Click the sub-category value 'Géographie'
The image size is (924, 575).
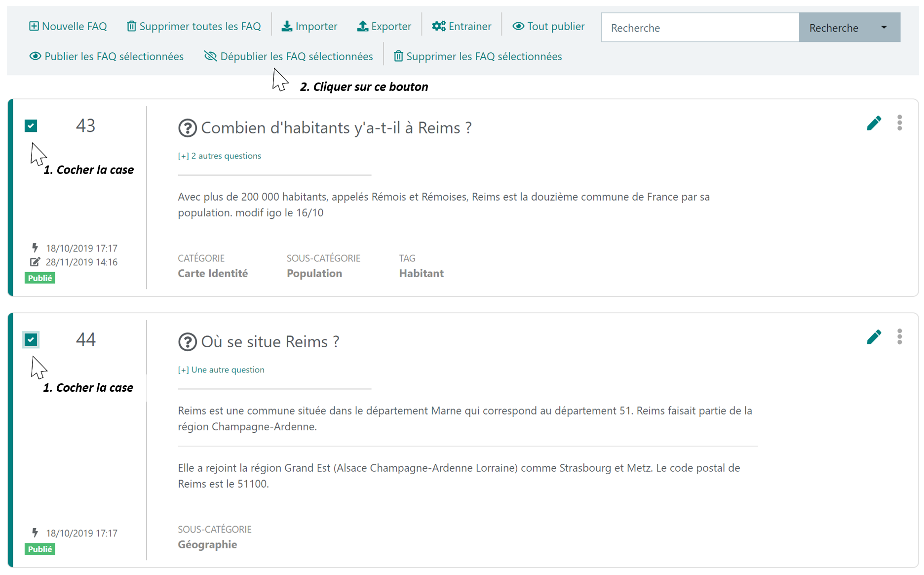tap(207, 545)
